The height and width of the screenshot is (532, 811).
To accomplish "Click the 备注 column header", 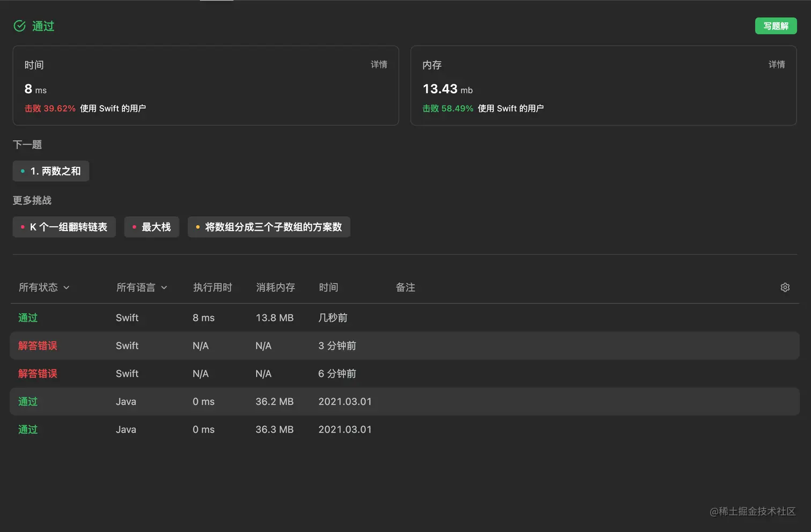I will click(405, 287).
